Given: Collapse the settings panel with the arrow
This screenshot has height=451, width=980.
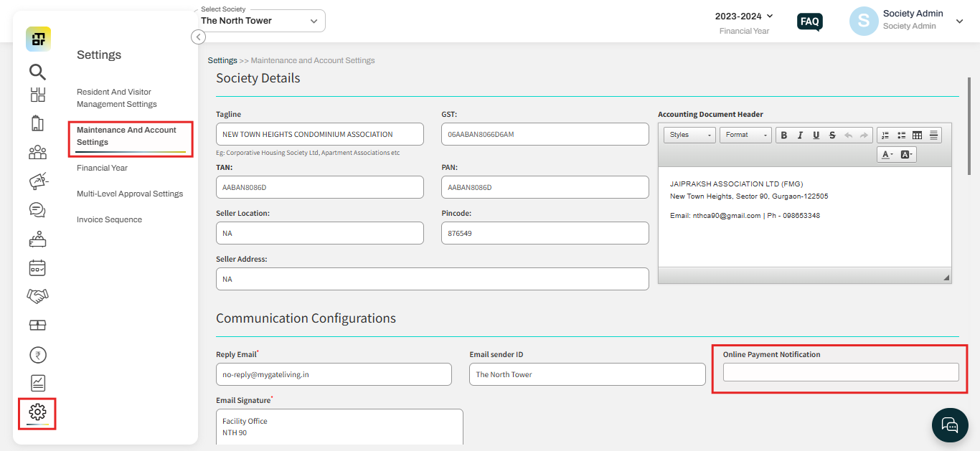Looking at the screenshot, I should [x=198, y=37].
